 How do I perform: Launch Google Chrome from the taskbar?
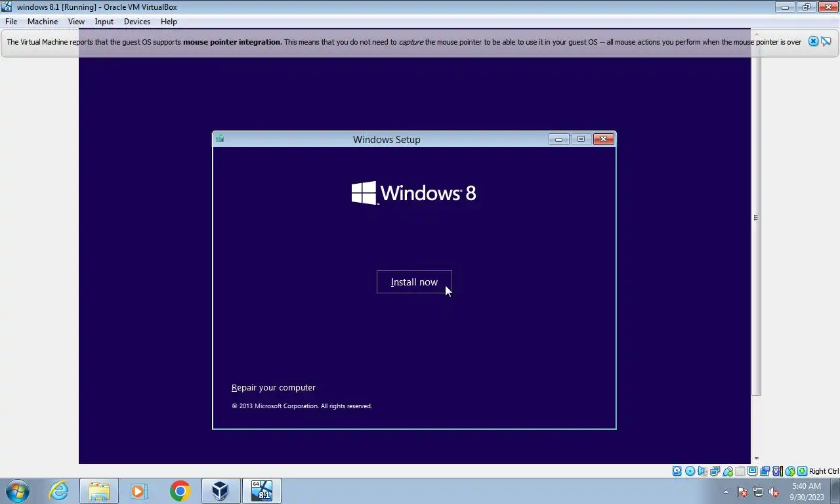(180, 491)
